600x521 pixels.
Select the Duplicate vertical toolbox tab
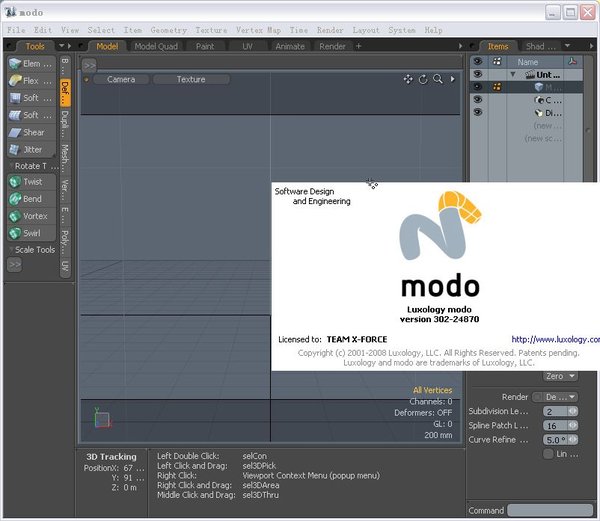pos(65,124)
